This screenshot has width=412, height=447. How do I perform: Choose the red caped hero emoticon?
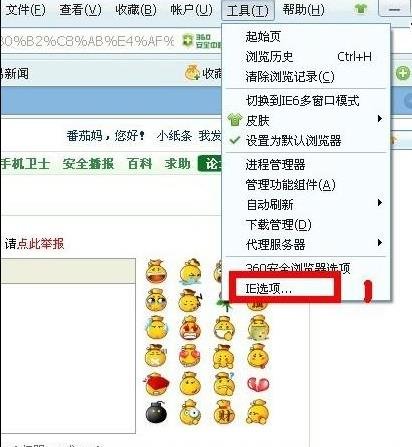tap(157, 384)
